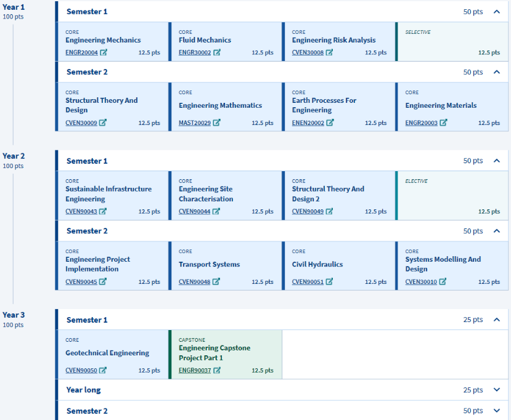Select the Year 1 Selective subject slot

(x=452, y=42)
